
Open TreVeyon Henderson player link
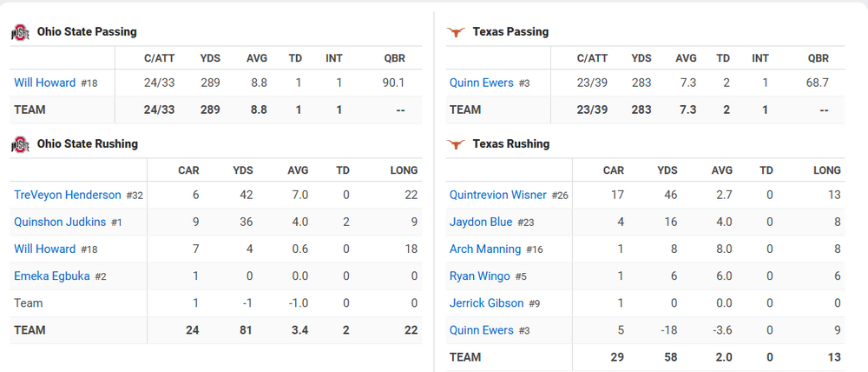tap(68, 195)
